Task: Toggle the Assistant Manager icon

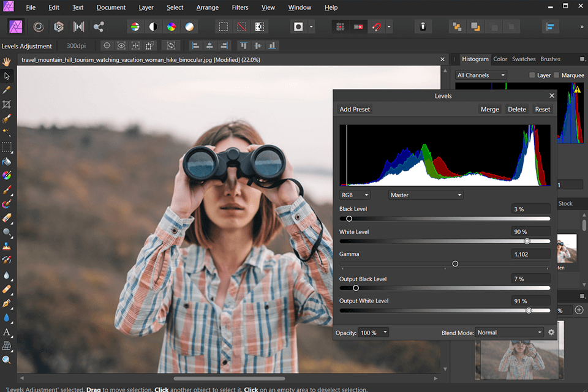Action: [x=423, y=26]
